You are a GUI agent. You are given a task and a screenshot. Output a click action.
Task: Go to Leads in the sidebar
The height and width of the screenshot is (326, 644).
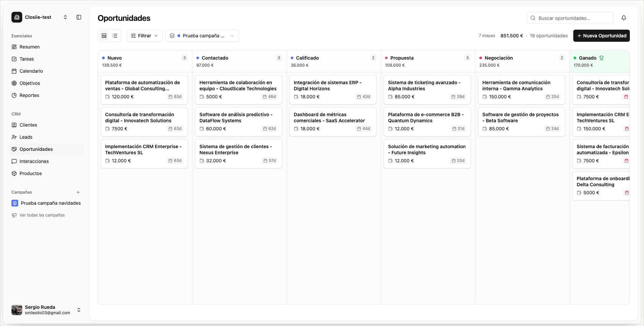click(26, 137)
